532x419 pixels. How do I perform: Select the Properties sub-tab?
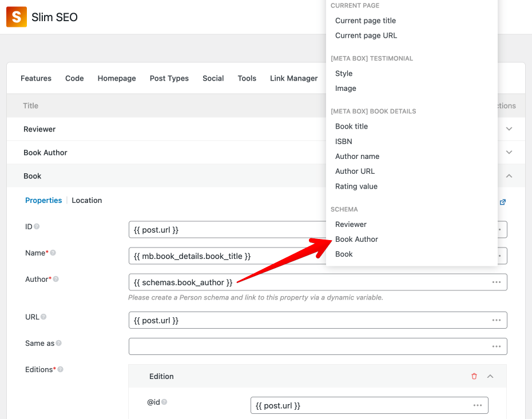point(43,200)
